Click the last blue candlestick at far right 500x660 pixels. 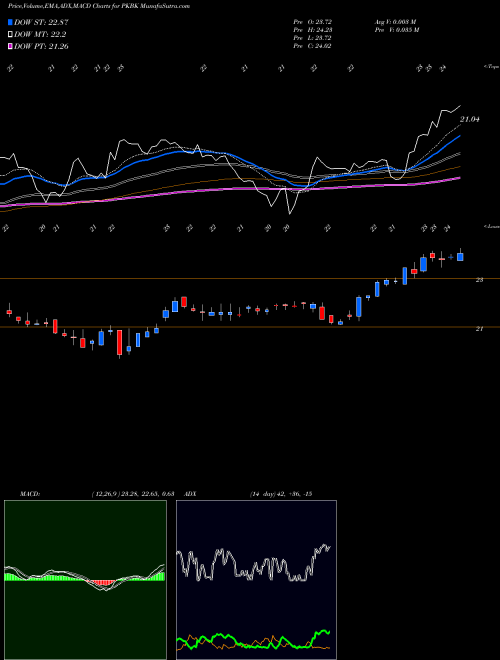click(460, 257)
